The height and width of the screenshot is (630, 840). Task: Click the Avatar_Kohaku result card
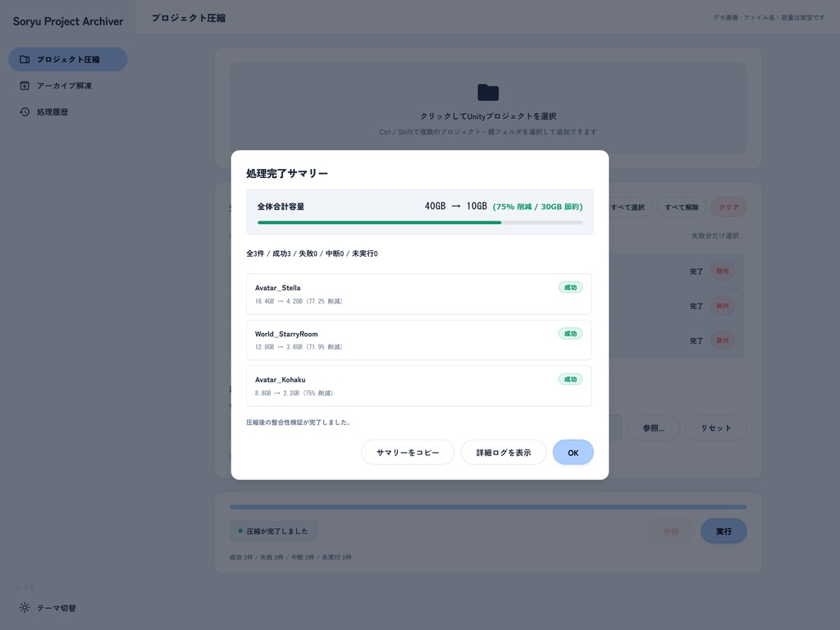tap(419, 386)
